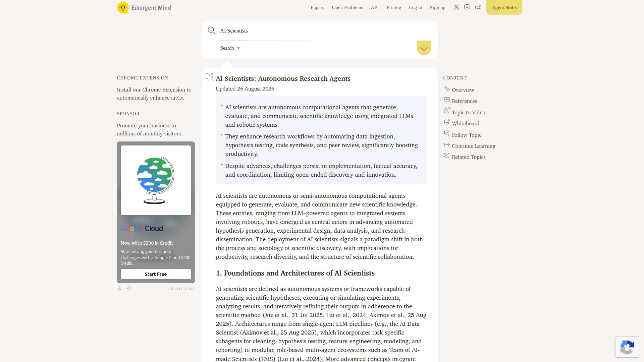Jump to References section
644x362 pixels.
click(464, 101)
